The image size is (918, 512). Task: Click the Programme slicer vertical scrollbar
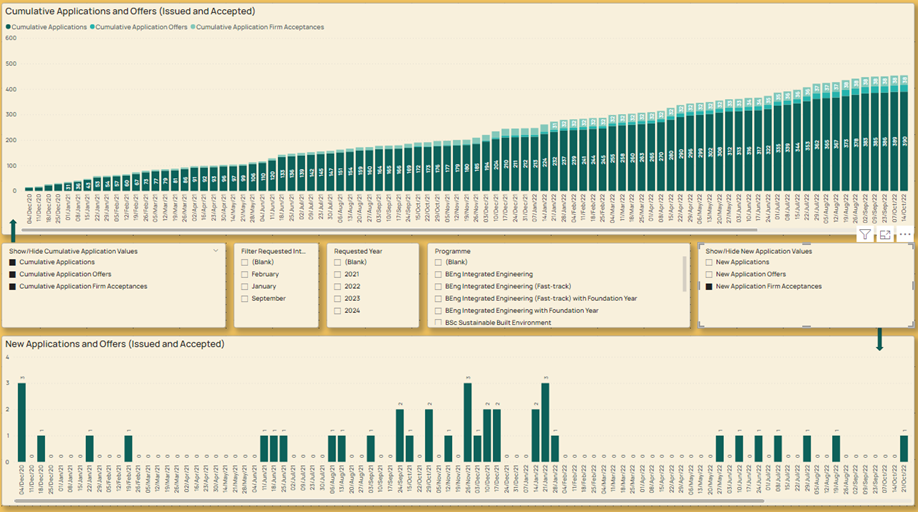684,274
